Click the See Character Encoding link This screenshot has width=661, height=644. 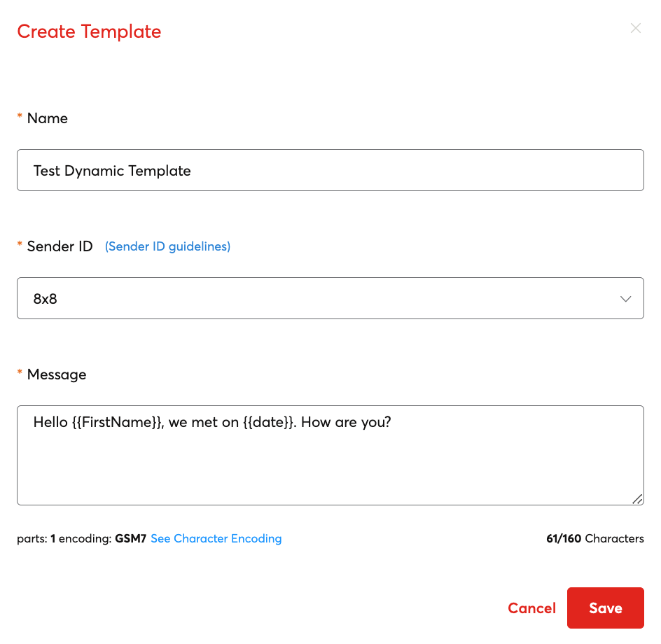pos(216,539)
